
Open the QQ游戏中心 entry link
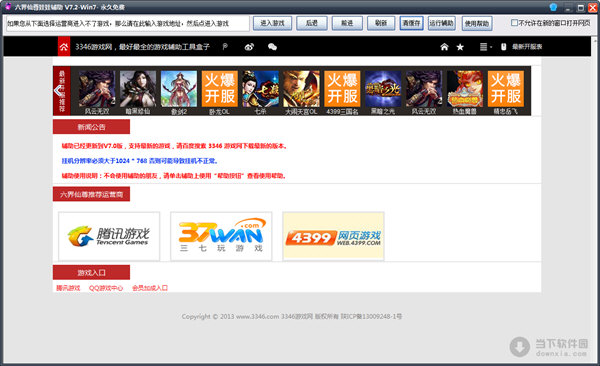106,288
